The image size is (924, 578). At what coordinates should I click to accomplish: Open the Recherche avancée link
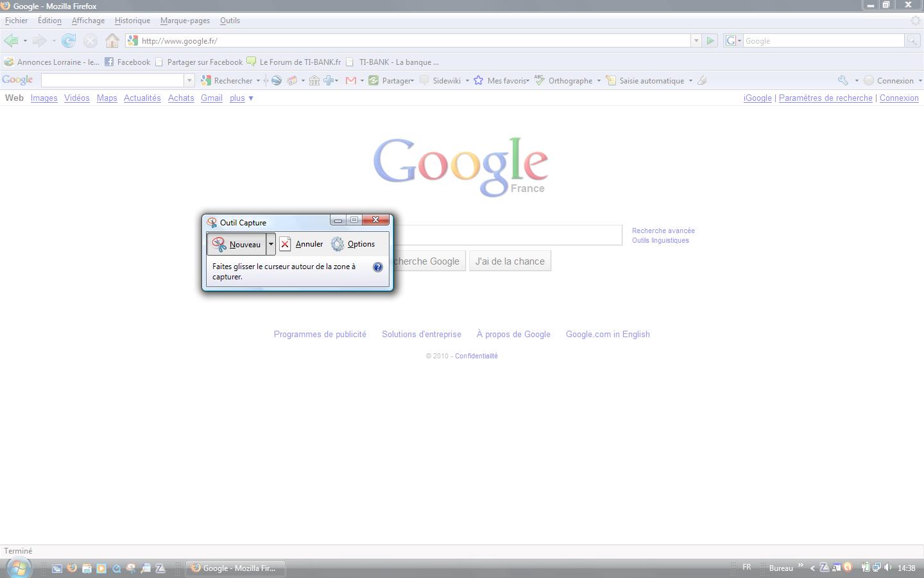(663, 231)
